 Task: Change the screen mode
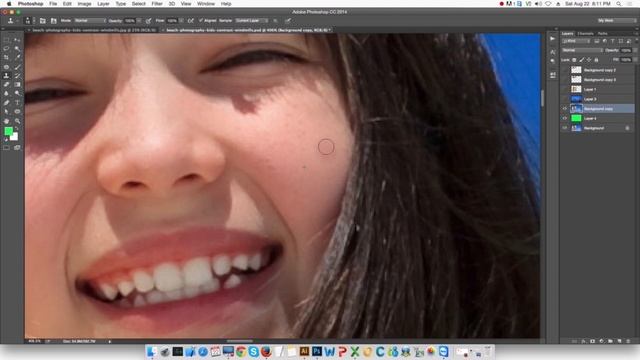click(x=17, y=148)
